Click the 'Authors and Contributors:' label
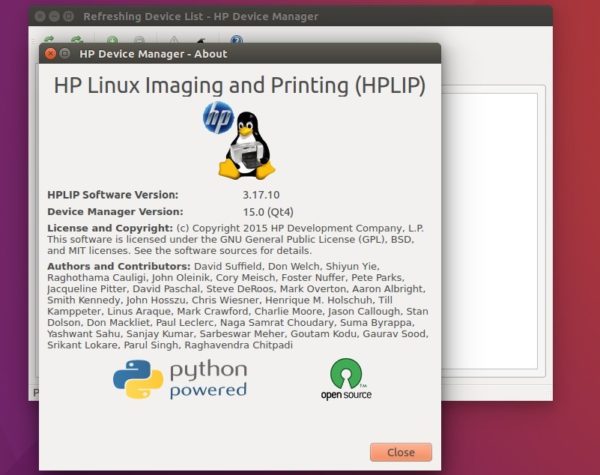Screen dimensions: 600x475 119,266
